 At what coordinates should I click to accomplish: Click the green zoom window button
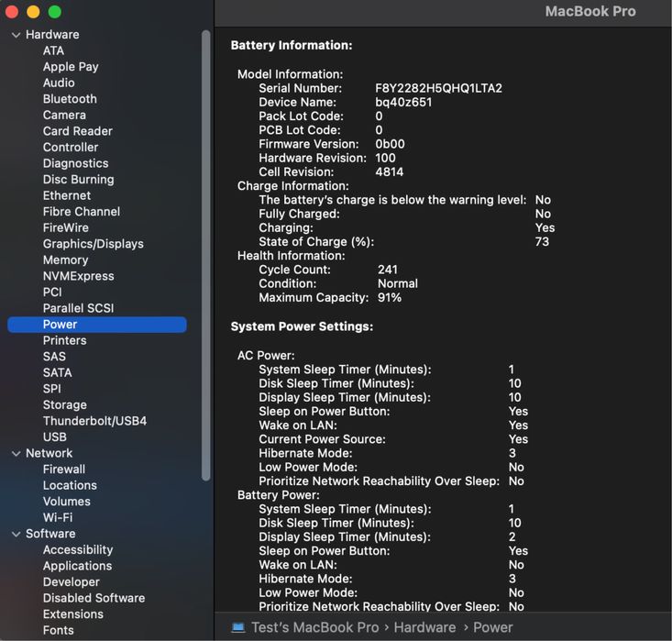coord(54,12)
